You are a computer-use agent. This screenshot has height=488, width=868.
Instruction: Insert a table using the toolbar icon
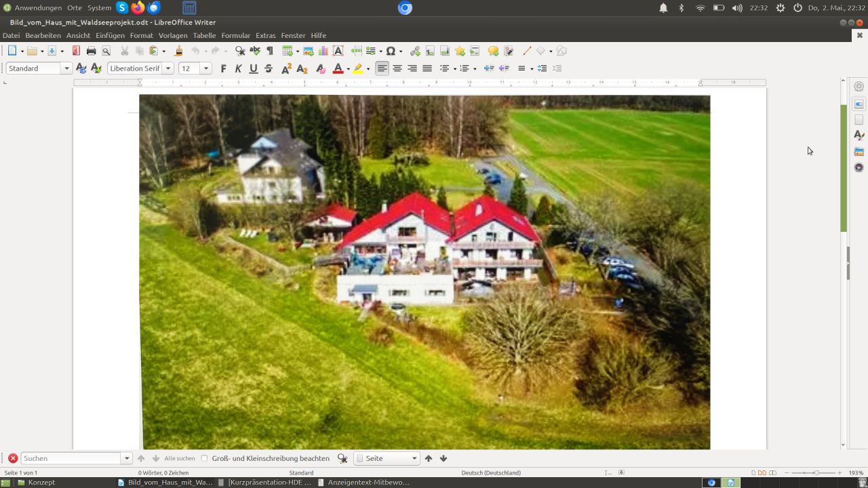288,51
